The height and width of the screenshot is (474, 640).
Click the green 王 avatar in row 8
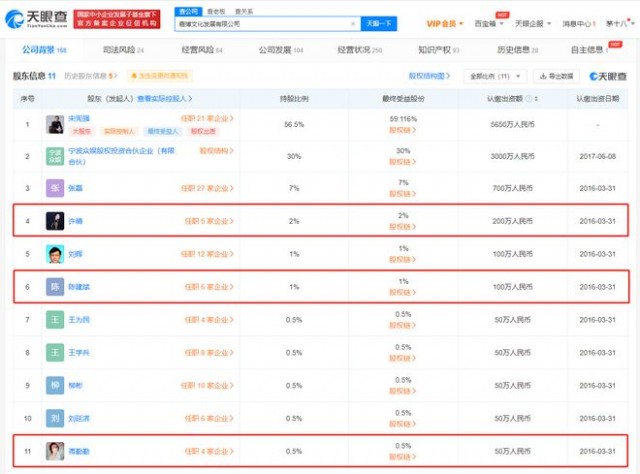click(55, 353)
